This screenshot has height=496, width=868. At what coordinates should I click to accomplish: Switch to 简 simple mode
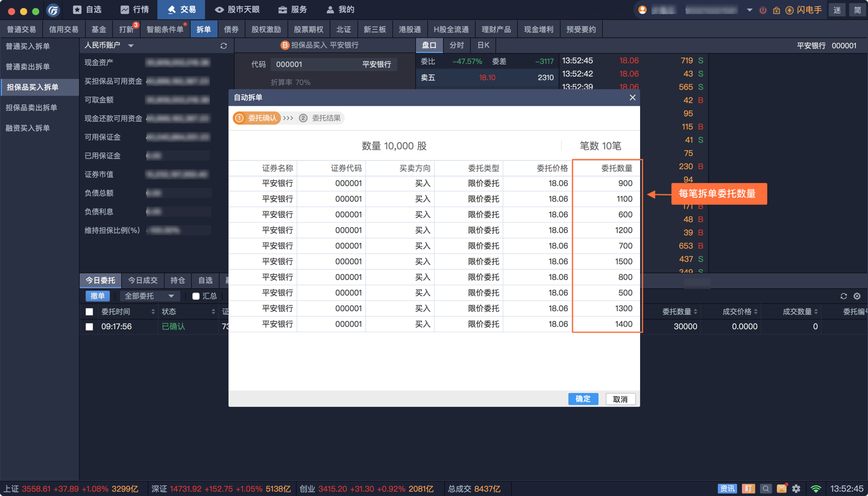click(x=857, y=10)
